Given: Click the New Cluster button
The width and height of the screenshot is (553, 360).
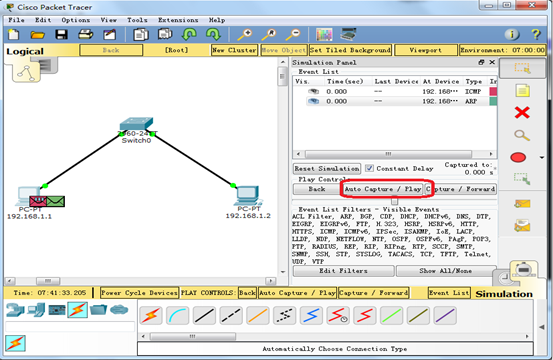Looking at the screenshot, I should (234, 50).
